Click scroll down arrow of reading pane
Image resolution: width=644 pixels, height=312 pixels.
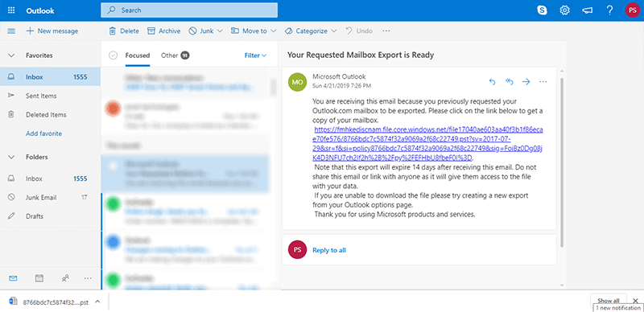(562, 285)
